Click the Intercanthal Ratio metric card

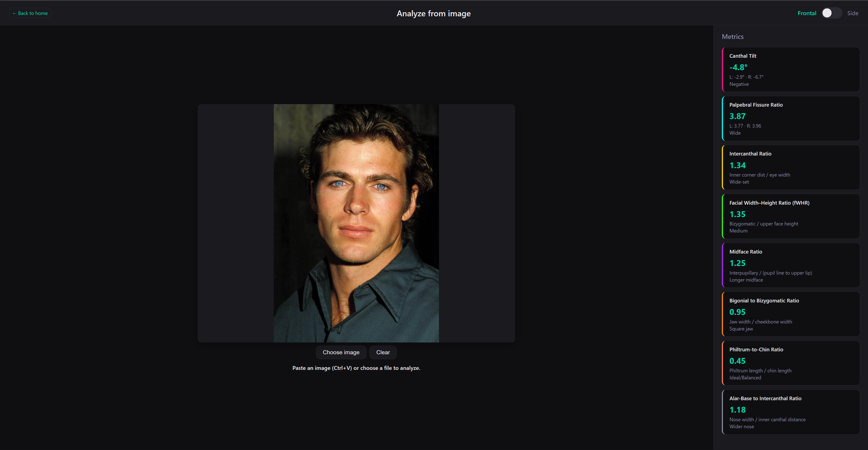pyautogui.click(x=791, y=167)
